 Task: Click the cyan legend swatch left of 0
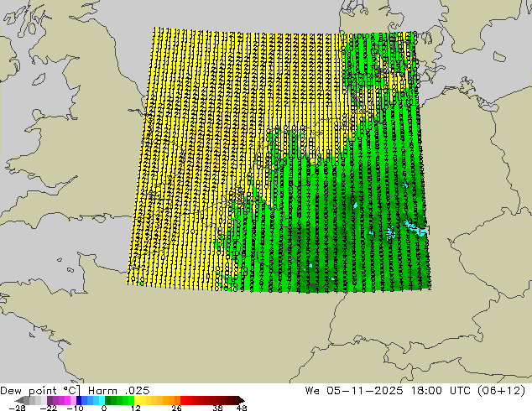pos(102,400)
